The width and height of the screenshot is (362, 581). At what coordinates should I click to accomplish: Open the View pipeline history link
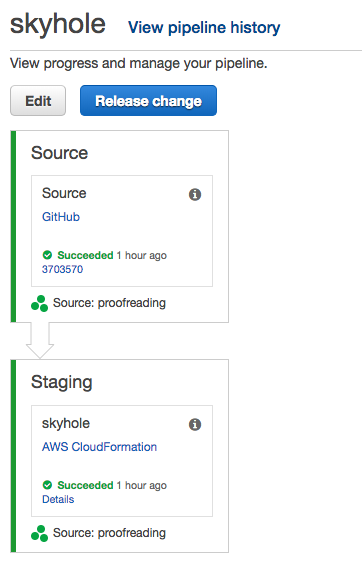click(204, 28)
